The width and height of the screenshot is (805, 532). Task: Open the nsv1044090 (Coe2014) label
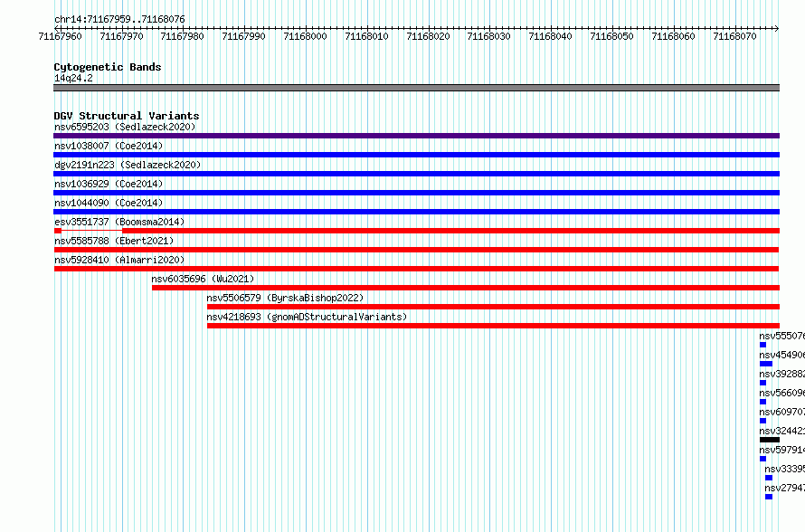click(109, 203)
